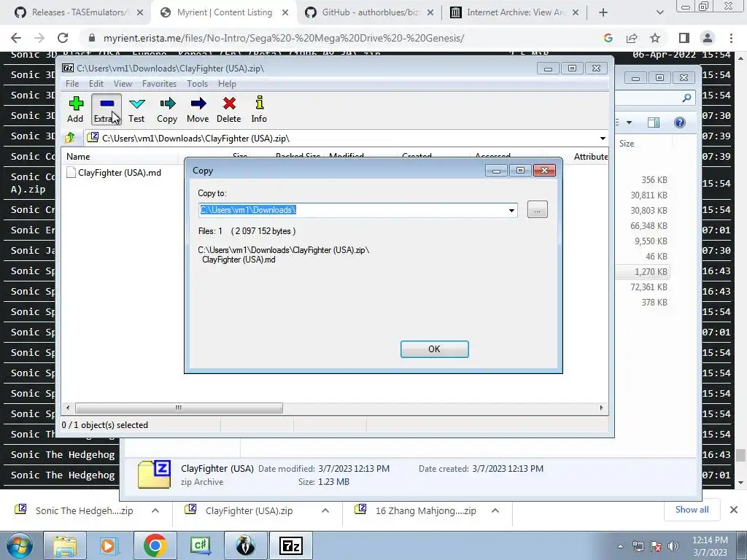Viewport: 747px width, 560px height.
Task: Click the Info toolbar icon in 7-Zip
Action: [259, 109]
